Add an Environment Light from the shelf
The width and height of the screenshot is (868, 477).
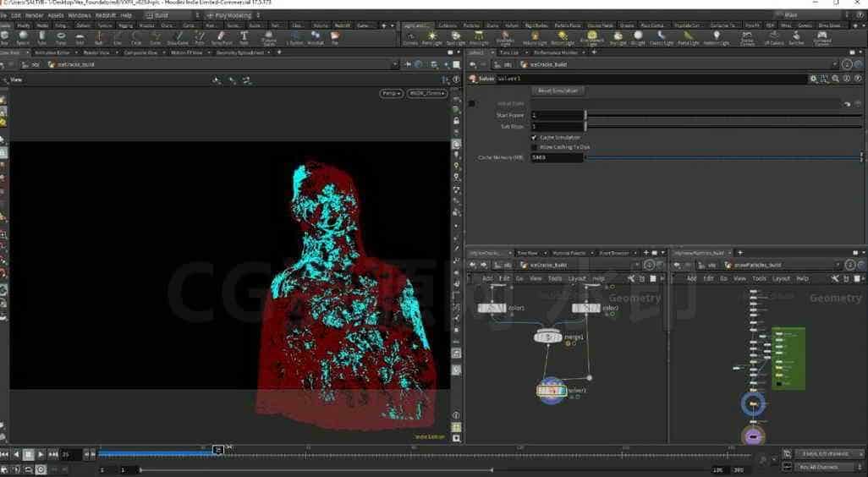[591, 38]
